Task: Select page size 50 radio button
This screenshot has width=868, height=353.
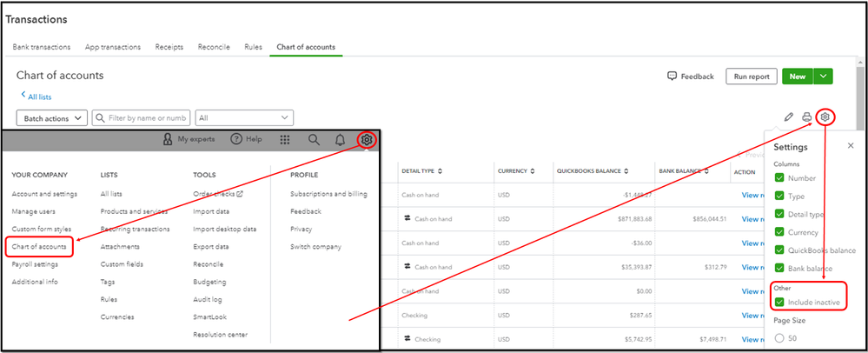Action: pyautogui.click(x=779, y=338)
